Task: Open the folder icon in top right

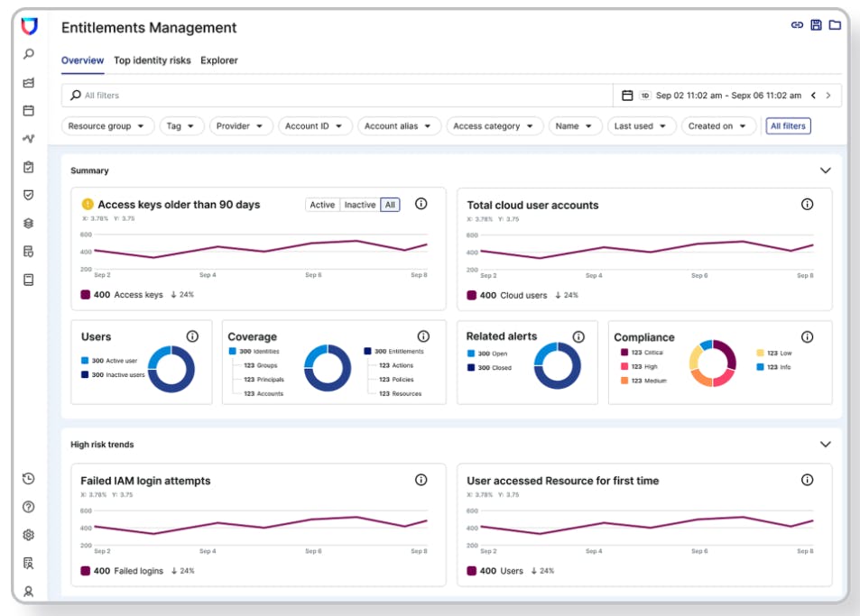Action: pyautogui.click(x=835, y=25)
